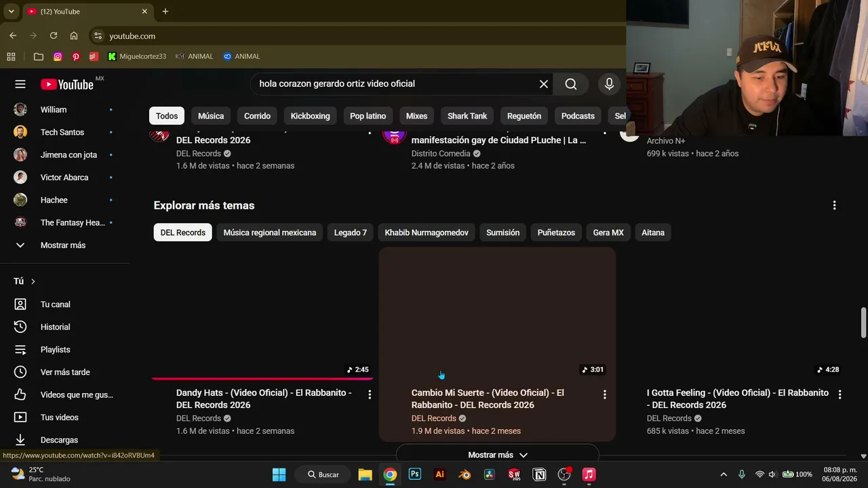
Task: Open the Windows Start menu
Action: pos(279,474)
